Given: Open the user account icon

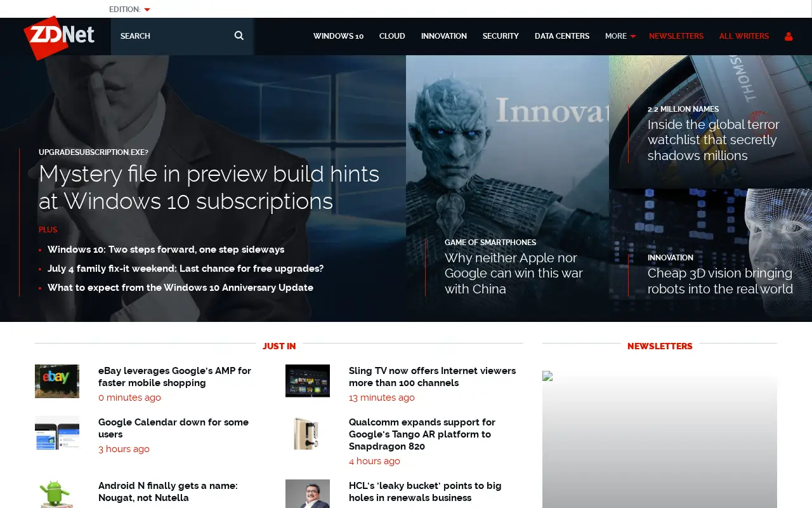Looking at the screenshot, I should point(789,36).
